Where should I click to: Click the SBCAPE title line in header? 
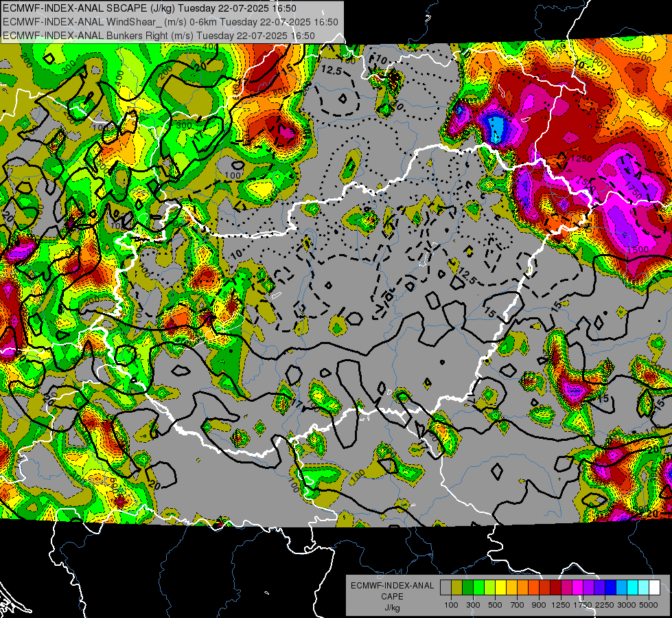click(149, 8)
